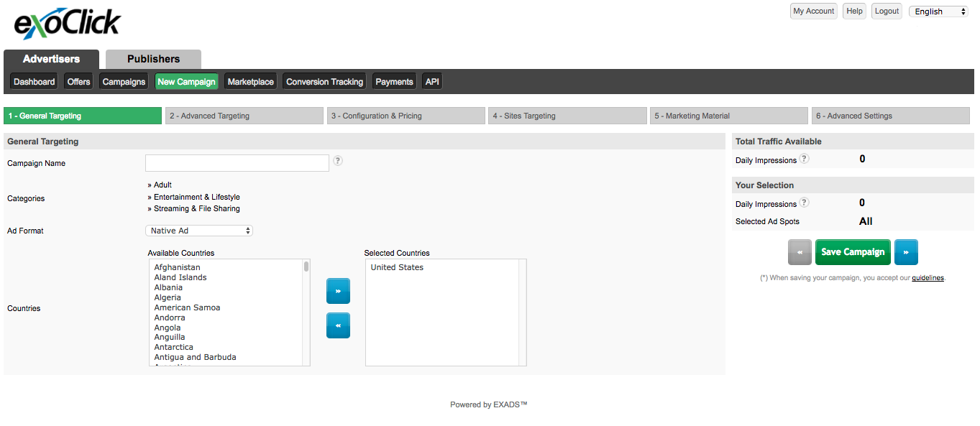
Task: Open the Ad Format Native Ad dropdown
Action: coord(199,231)
